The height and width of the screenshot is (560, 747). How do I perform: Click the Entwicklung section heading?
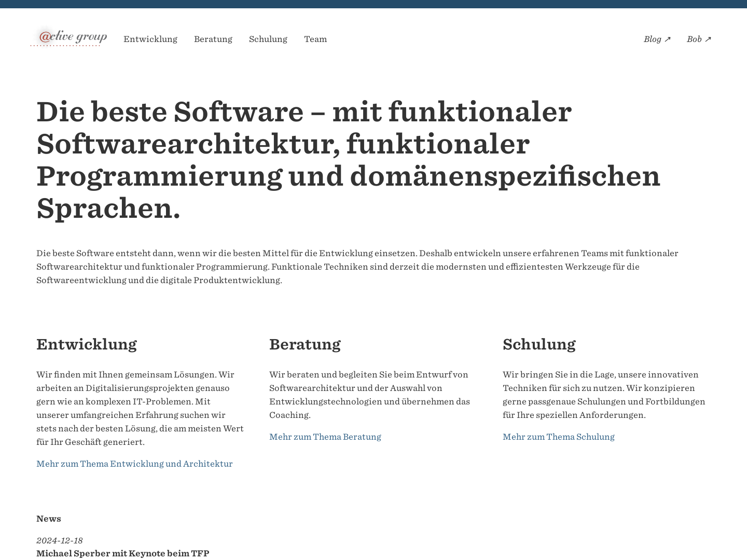pos(87,344)
